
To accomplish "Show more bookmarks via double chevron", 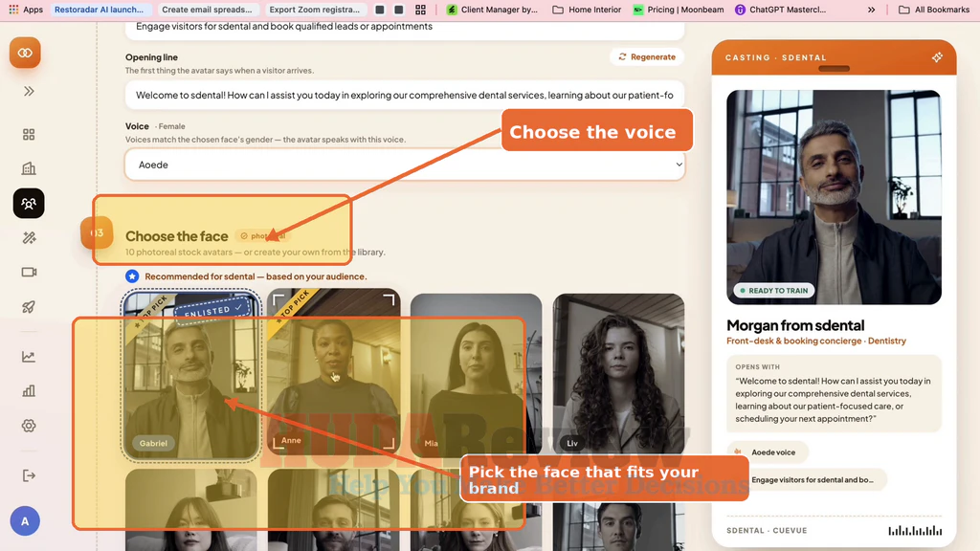I will coord(871,10).
